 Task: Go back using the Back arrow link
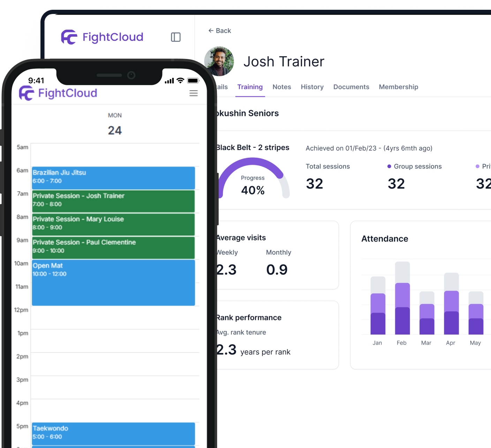pos(220,31)
